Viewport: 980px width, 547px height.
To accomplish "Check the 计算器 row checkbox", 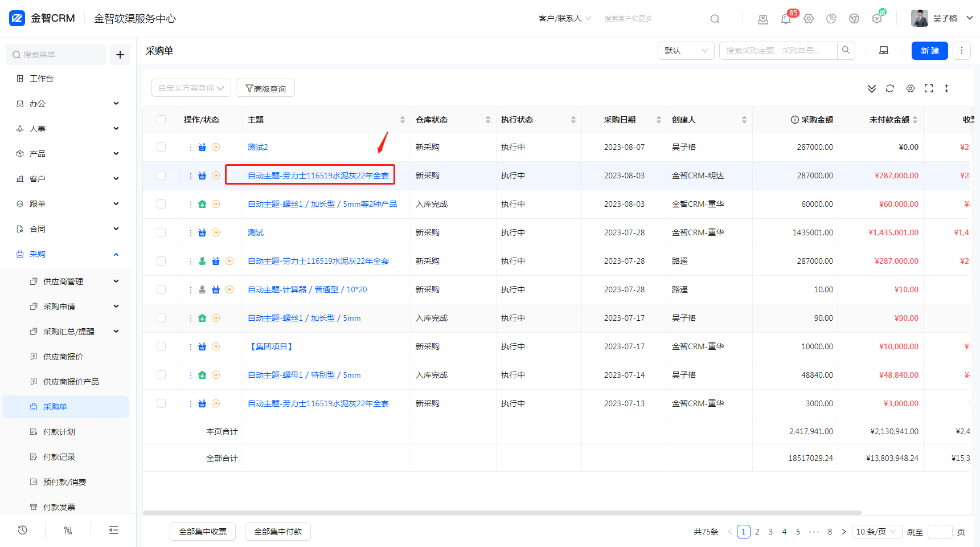I will tap(161, 289).
